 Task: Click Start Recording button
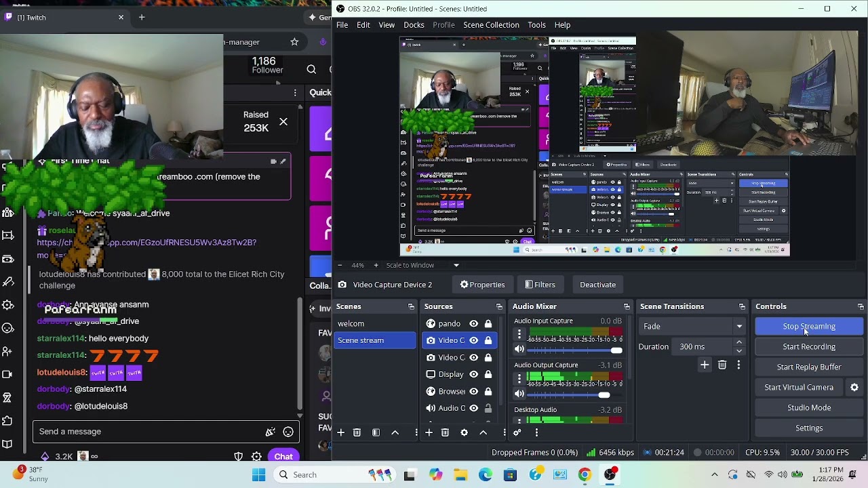point(809,347)
